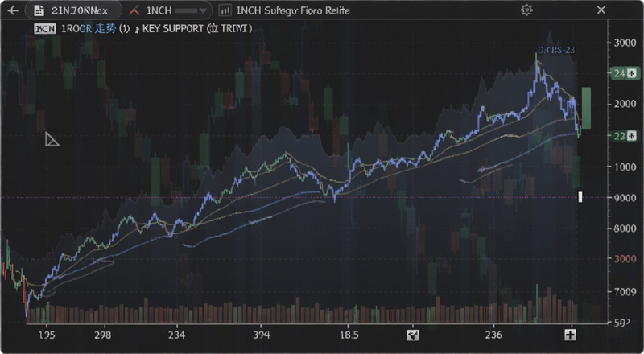
Task: Click the 7009 price axis label
Action: tap(625, 292)
